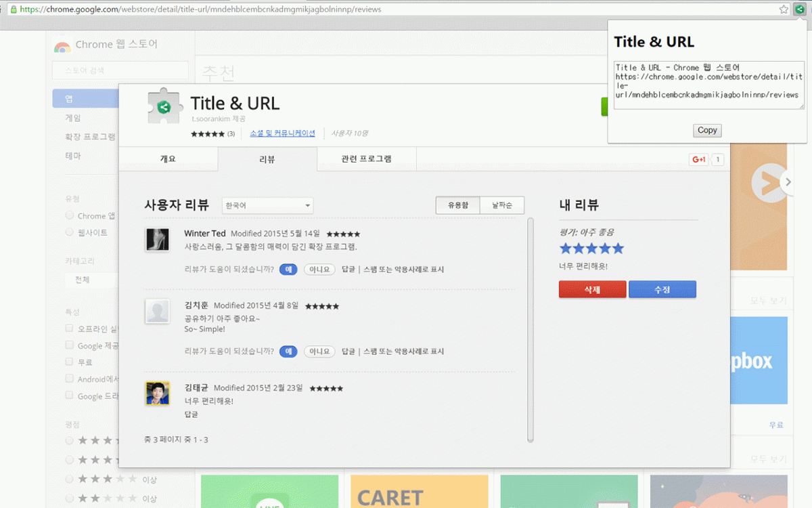Open Winter Ted's profile picture
Viewport: 812px width, 508px height.
coord(157,240)
